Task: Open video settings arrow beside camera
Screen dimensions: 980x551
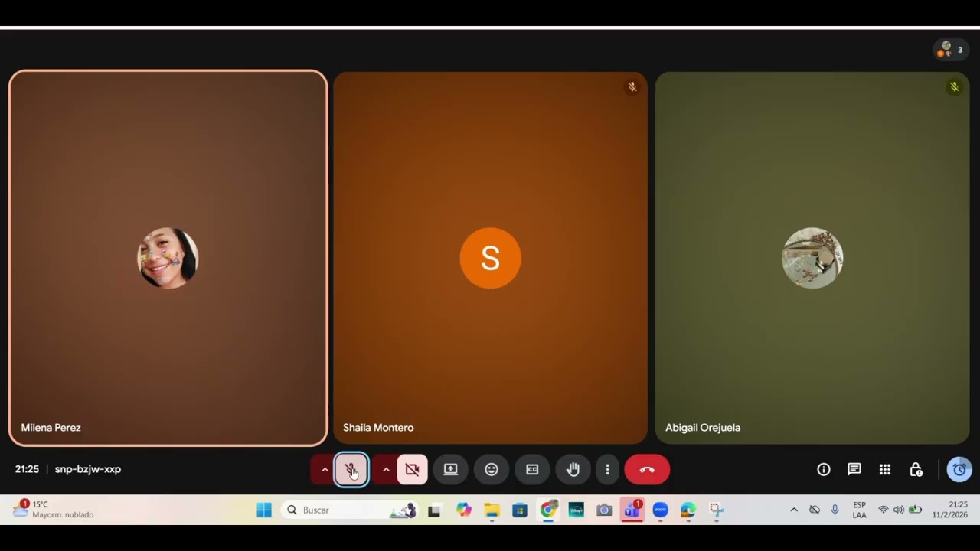Action: [386, 470]
